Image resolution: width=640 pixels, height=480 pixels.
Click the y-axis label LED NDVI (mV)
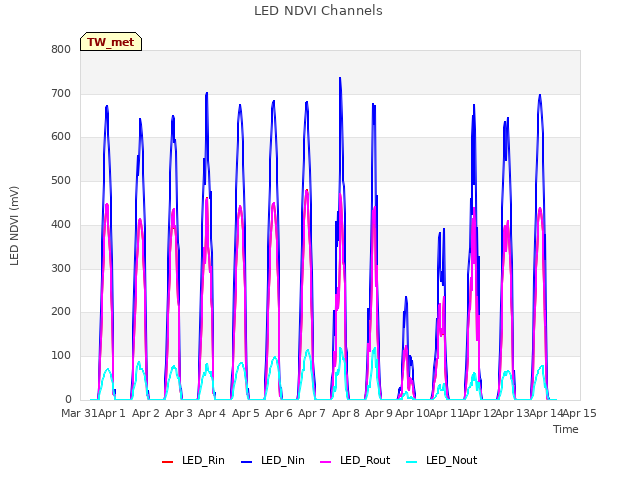(x=14, y=226)
